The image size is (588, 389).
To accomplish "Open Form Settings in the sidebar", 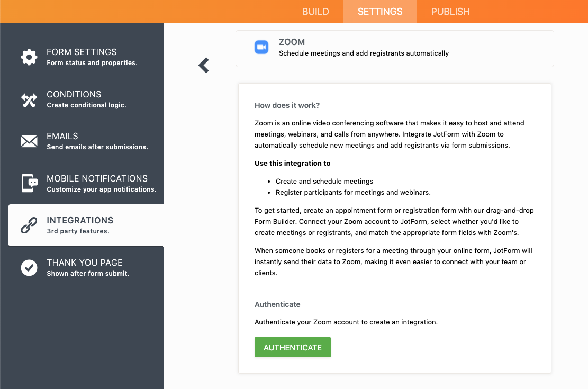I will pos(82,57).
